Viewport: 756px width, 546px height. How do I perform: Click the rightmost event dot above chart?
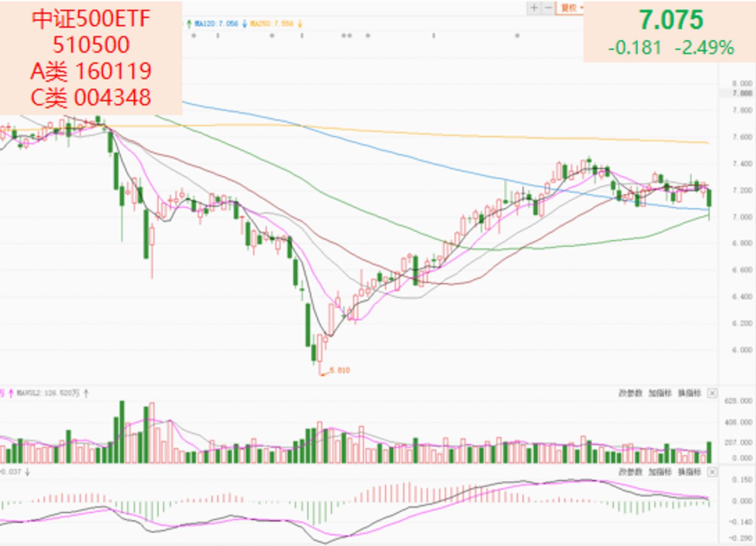click(x=517, y=35)
